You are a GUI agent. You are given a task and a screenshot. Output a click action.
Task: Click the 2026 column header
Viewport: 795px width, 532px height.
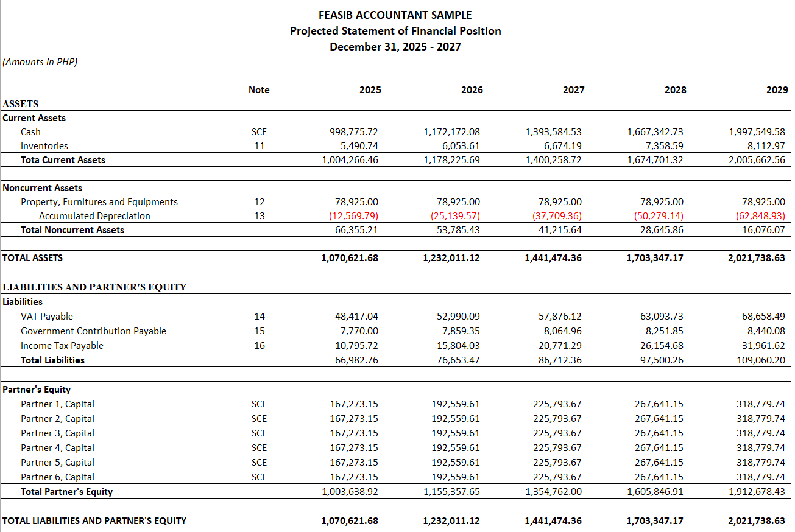pos(472,89)
